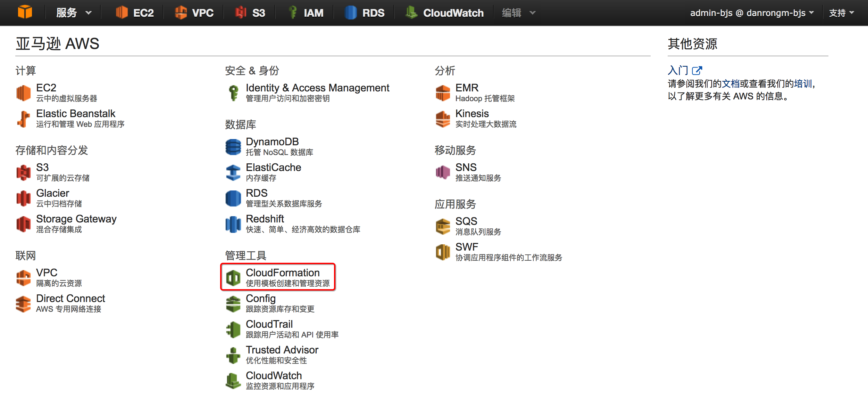Image resolution: width=868 pixels, height=399 pixels.
Task: Open the Trusted Advisor service link
Action: [x=282, y=350]
